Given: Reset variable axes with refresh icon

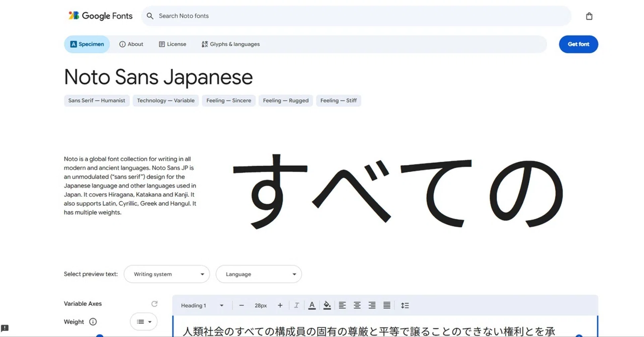Looking at the screenshot, I should click(154, 304).
